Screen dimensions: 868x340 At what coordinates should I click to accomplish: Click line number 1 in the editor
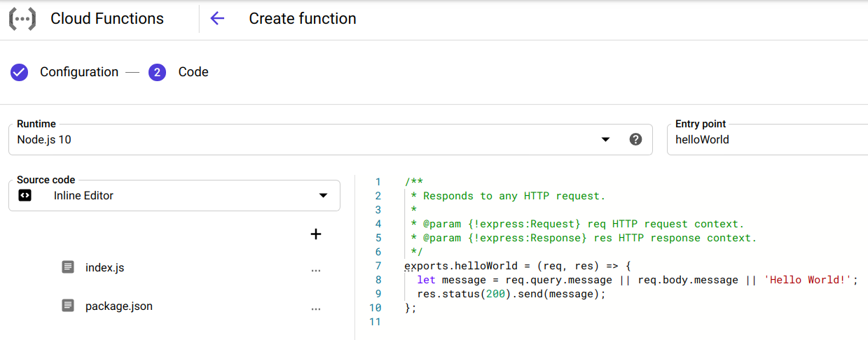pos(378,182)
